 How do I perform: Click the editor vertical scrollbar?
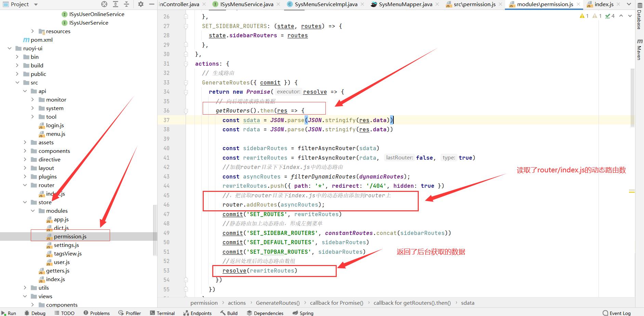tap(633, 98)
